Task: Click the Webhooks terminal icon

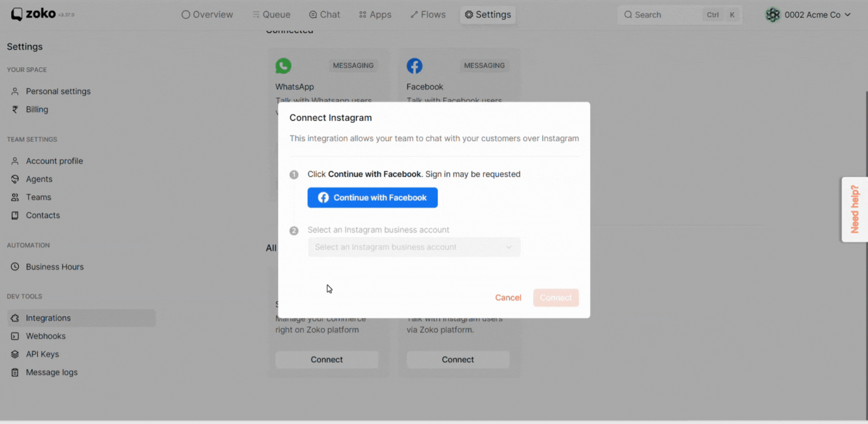Action: [15, 336]
